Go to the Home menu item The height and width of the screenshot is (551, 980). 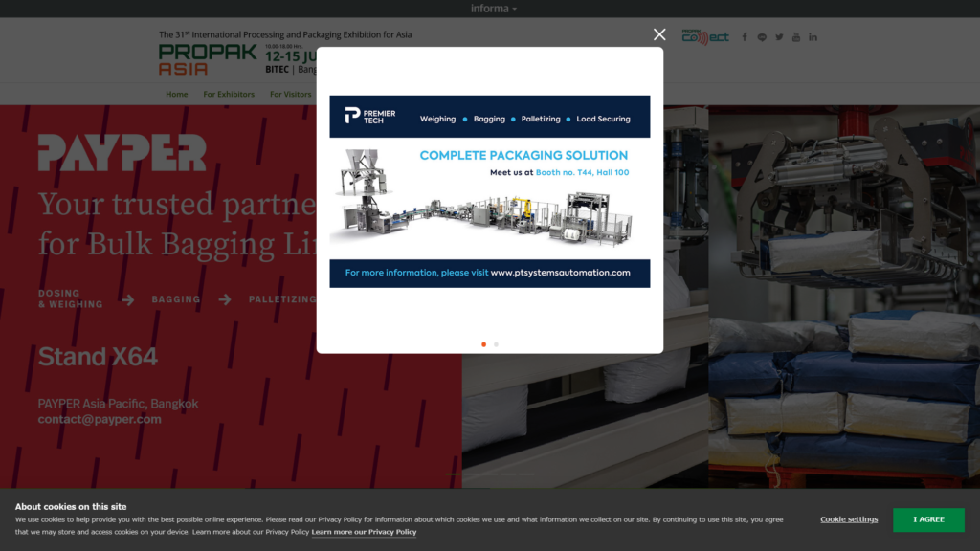176,94
